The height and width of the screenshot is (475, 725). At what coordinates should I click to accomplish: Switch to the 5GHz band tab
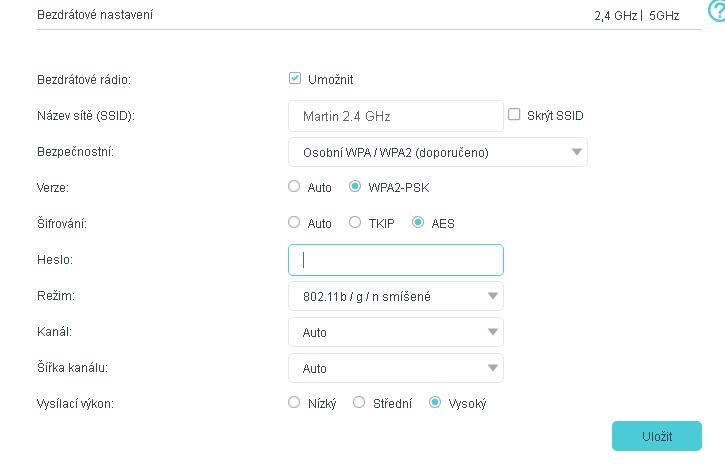click(661, 16)
